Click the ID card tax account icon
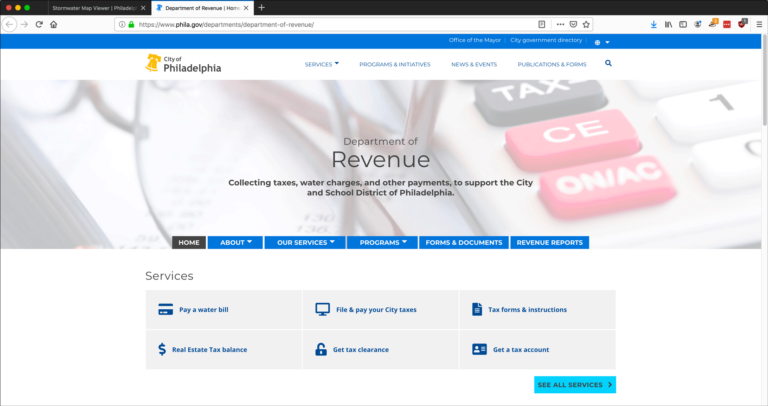The height and width of the screenshot is (406, 768). [479, 349]
